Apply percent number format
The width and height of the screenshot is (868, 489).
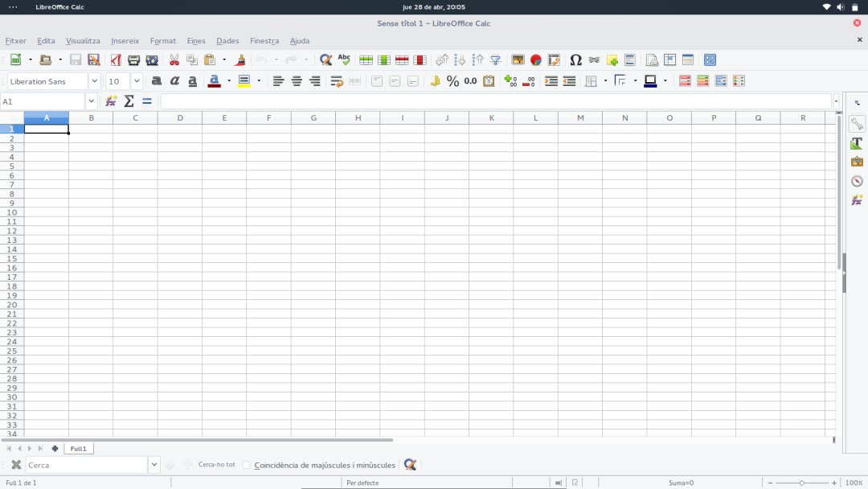click(x=452, y=81)
